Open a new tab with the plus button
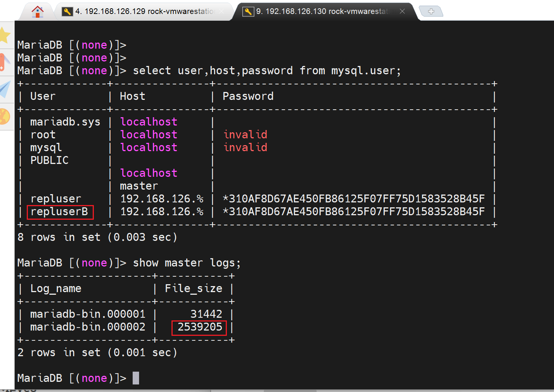This screenshot has width=554, height=392. (431, 12)
